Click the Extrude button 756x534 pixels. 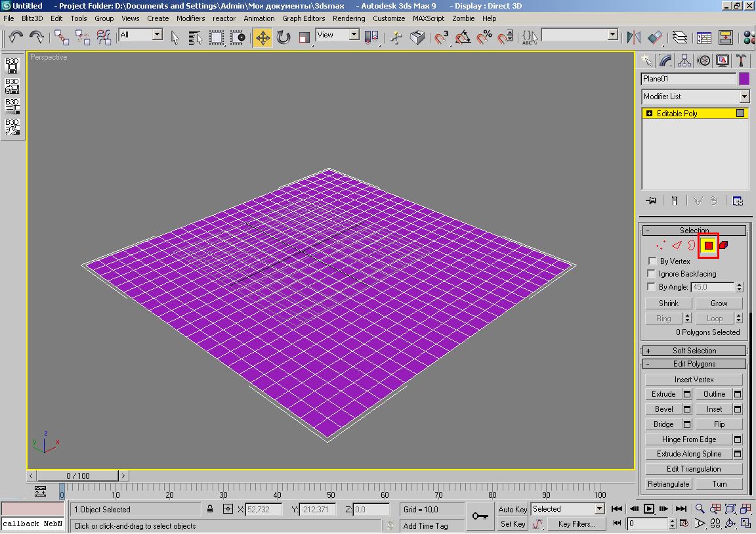663,394
